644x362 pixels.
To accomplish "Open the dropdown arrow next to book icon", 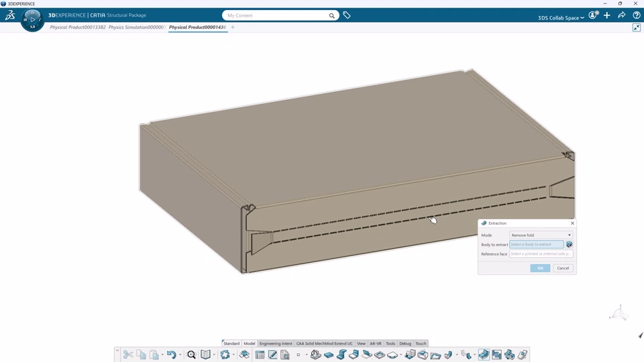I will pyautogui.click(x=214, y=355).
